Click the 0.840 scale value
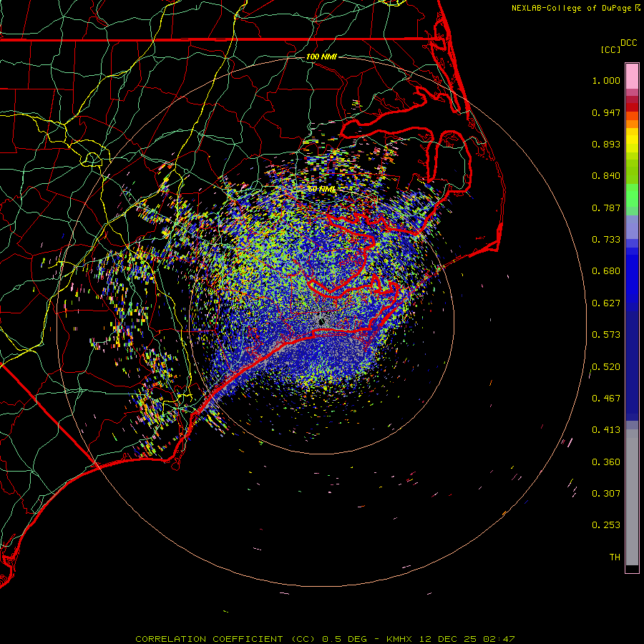The width and height of the screenshot is (644, 644). (606, 176)
